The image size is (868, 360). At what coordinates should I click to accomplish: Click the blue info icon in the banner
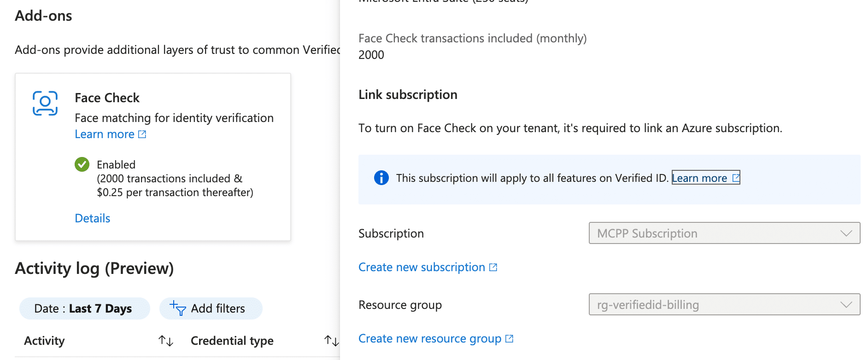tap(381, 178)
